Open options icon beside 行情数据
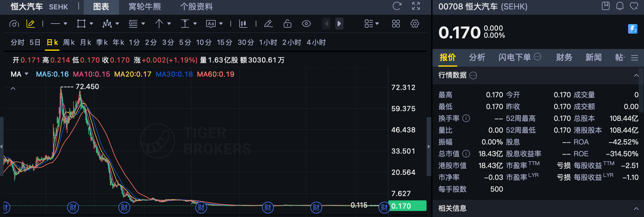Image resolution: width=644 pixels, height=217 pixels. (x=473, y=75)
